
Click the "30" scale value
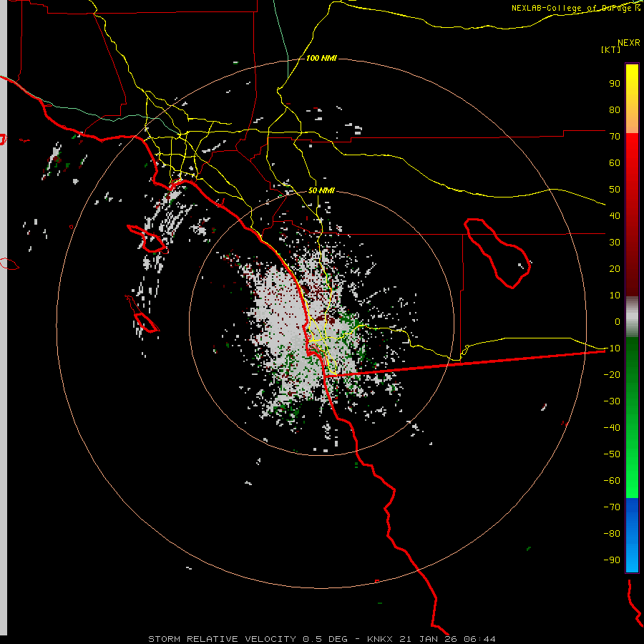click(615, 243)
